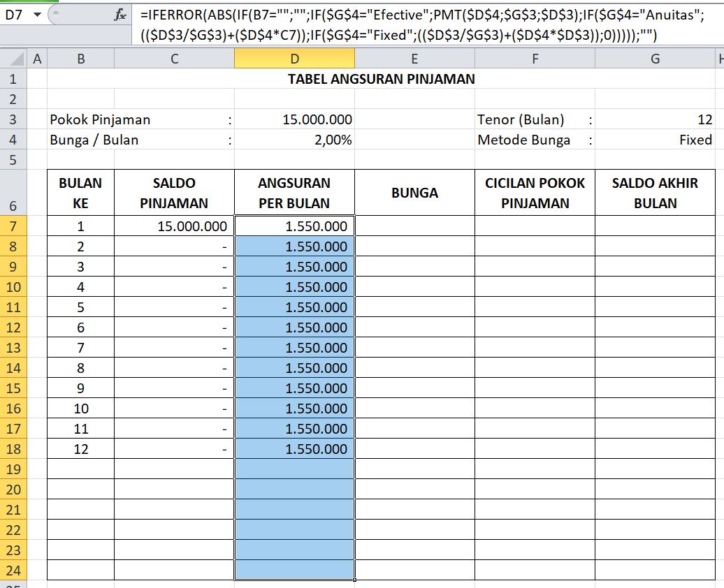Select row 24 header
Image resolution: width=724 pixels, height=588 pixels.
click(14, 570)
